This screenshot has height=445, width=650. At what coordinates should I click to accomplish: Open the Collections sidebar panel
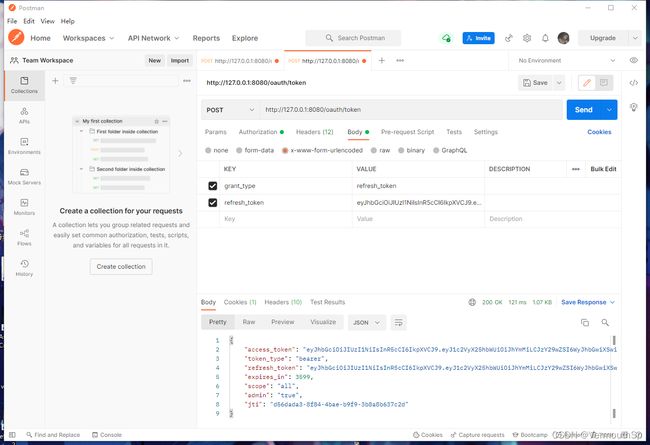[x=24, y=85]
